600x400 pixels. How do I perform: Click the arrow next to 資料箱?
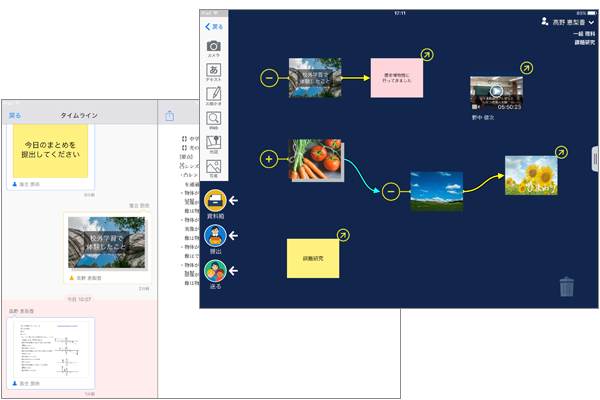233,200
